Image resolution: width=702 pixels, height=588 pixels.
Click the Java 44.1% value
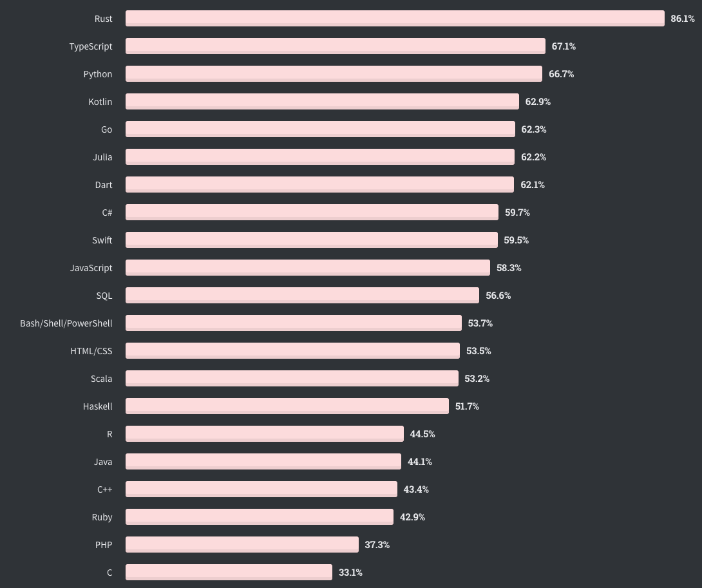[419, 461]
